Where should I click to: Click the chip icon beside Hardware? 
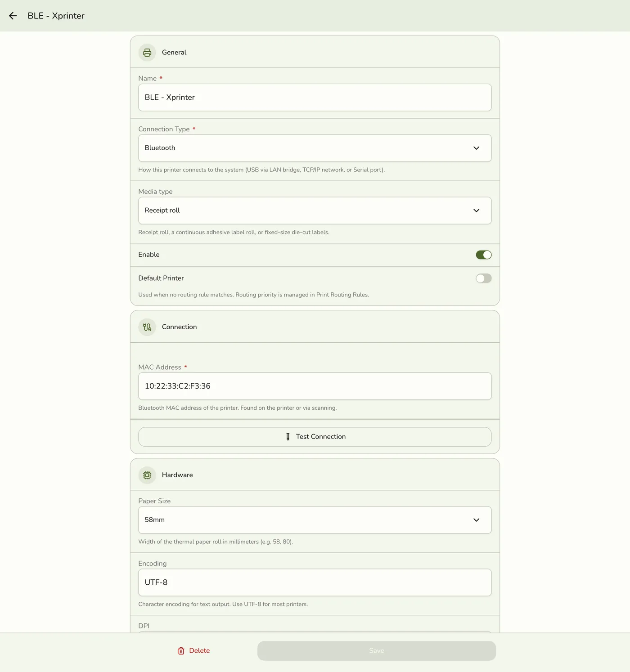[147, 475]
